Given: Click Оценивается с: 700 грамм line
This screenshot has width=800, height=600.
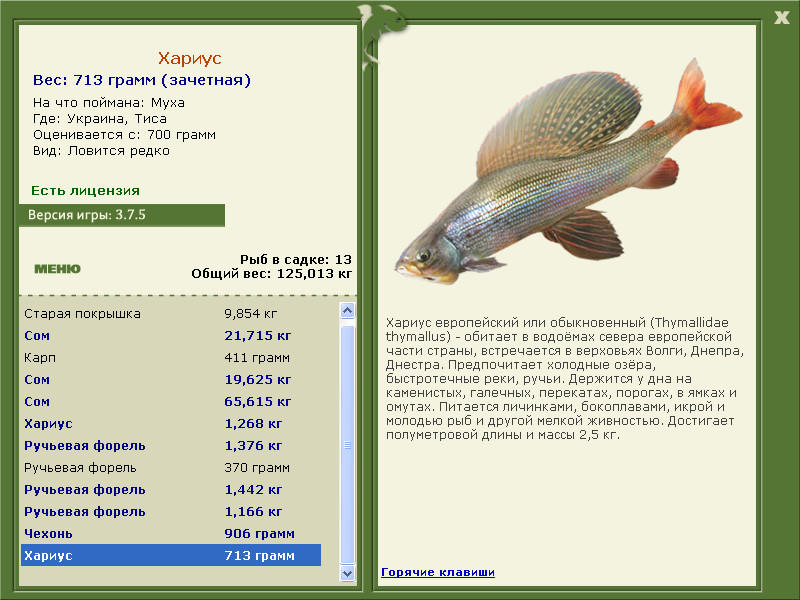Looking at the screenshot, I should pyautogui.click(x=124, y=135).
